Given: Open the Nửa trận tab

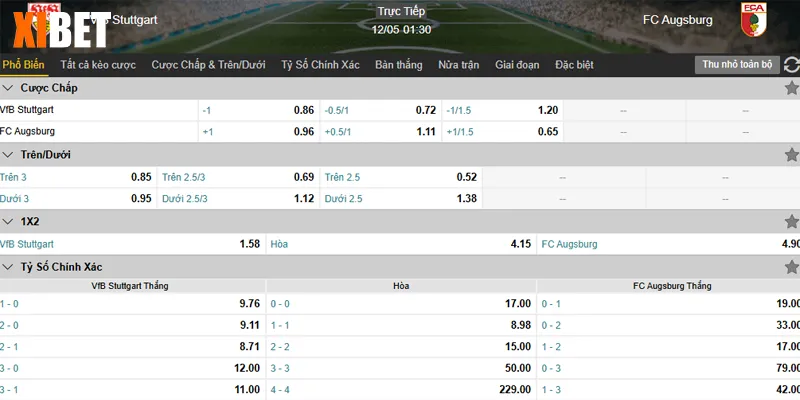Looking at the screenshot, I should coord(458,65).
